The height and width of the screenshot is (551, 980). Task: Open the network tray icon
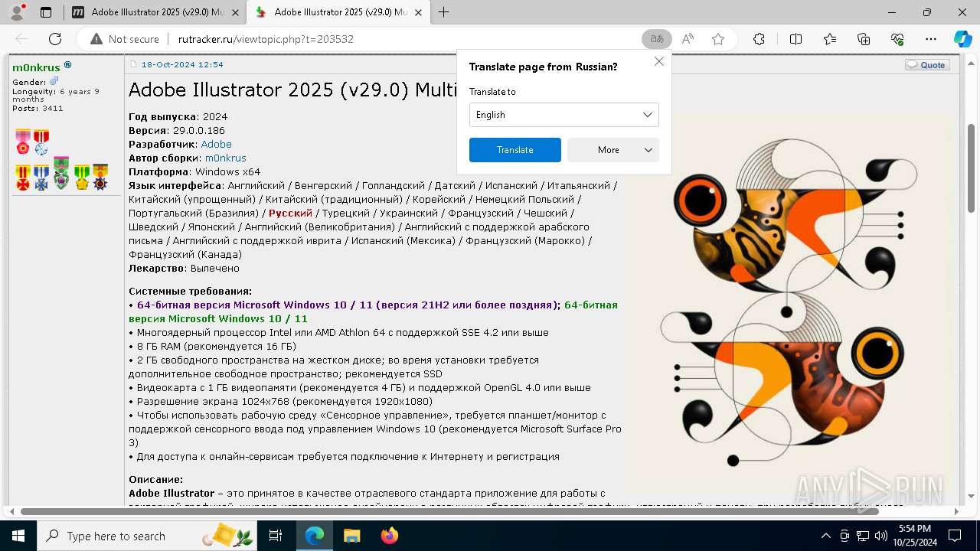coord(863,536)
